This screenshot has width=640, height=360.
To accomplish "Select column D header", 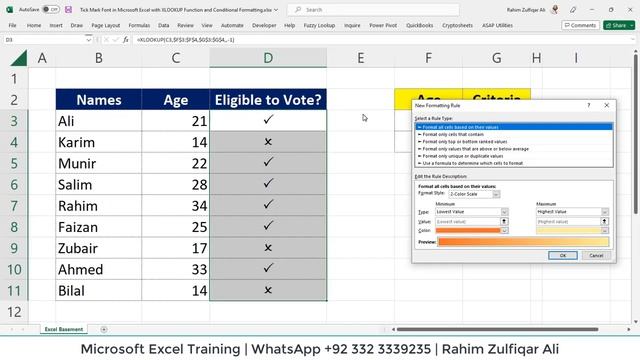I will coord(268,58).
